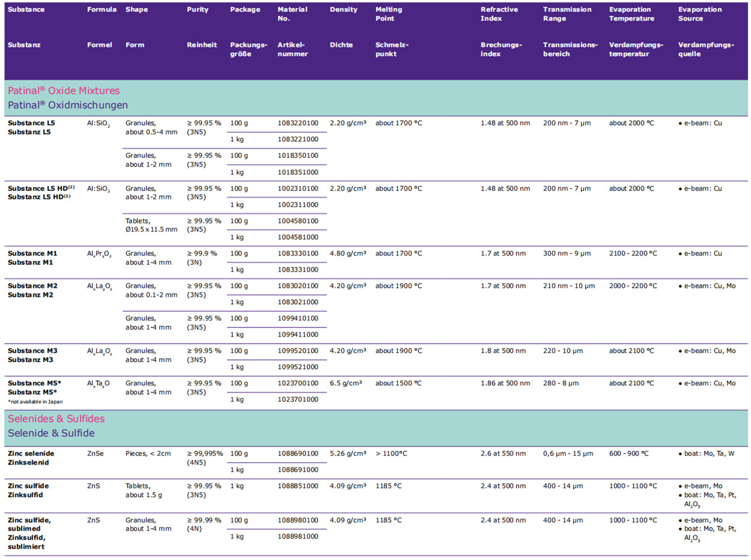Click the Tablets Ø19.5 x 11.5 mm cell
This screenshot has width=751, height=560.
(x=151, y=225)
